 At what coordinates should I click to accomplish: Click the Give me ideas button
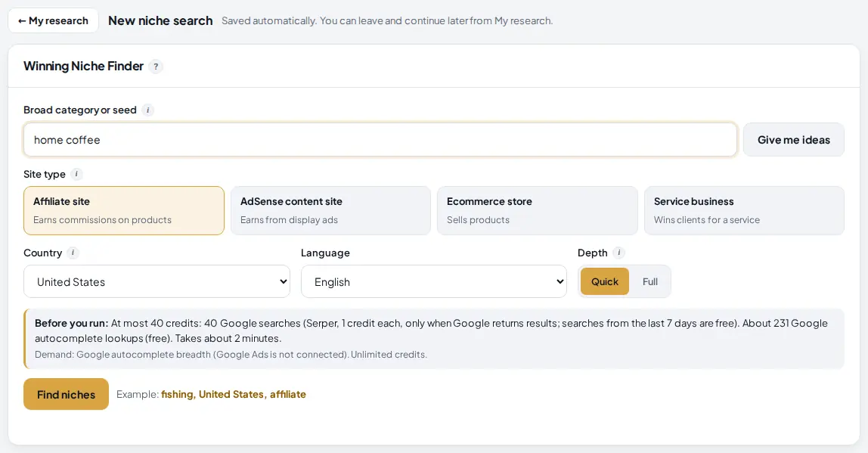pos(793,140)
